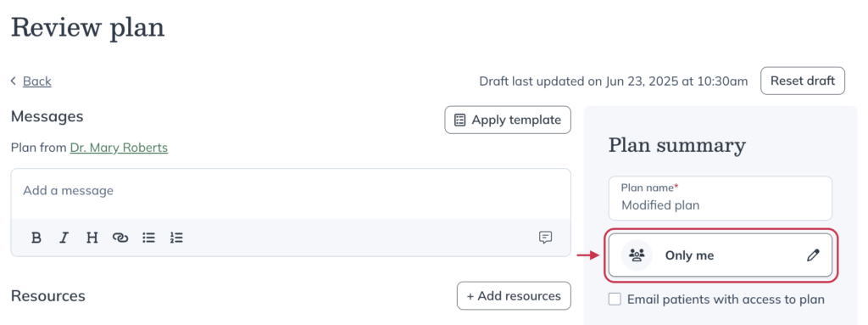
Task: Open Dr. Mary Roberts profile link
Action: pos(119,148)
